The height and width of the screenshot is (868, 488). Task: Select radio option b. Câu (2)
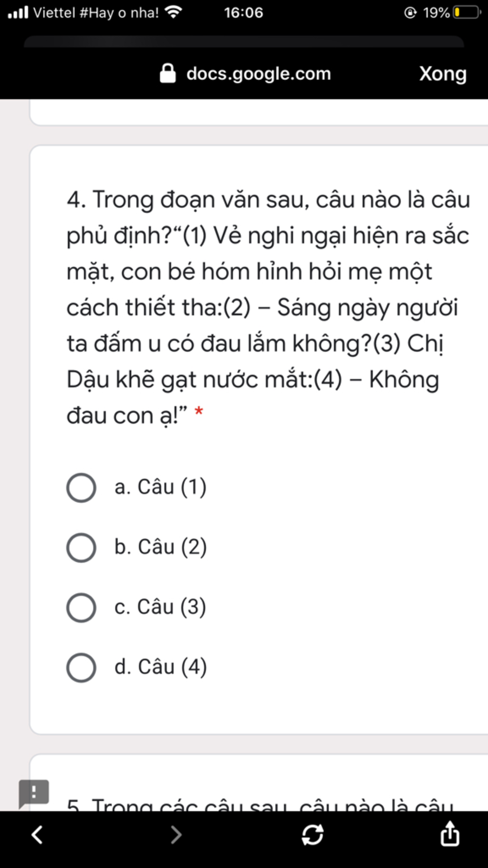[81, 548]
